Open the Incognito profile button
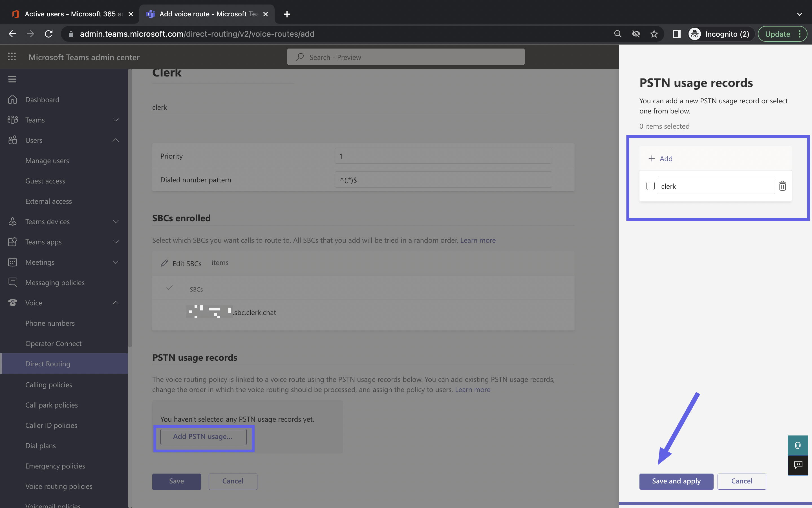The width and height of the screenshot is (812, 508). coord(720,34)
